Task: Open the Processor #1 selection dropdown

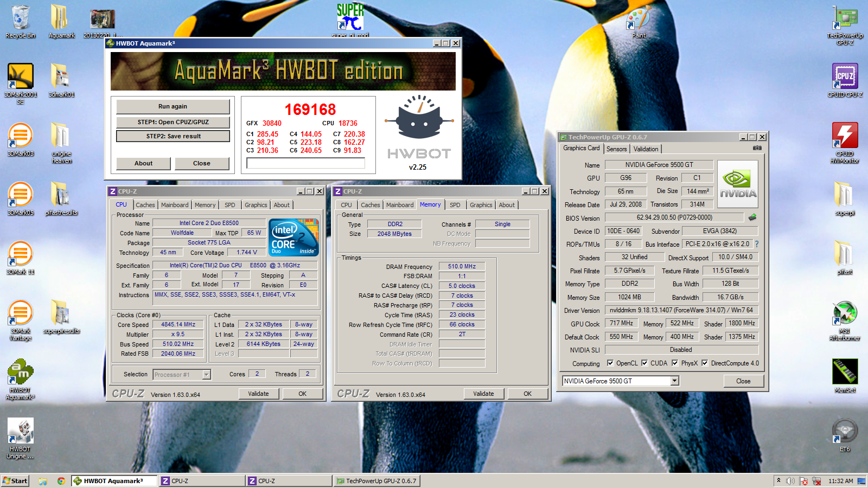Action: pyautogui.click(x=206, y=375)
